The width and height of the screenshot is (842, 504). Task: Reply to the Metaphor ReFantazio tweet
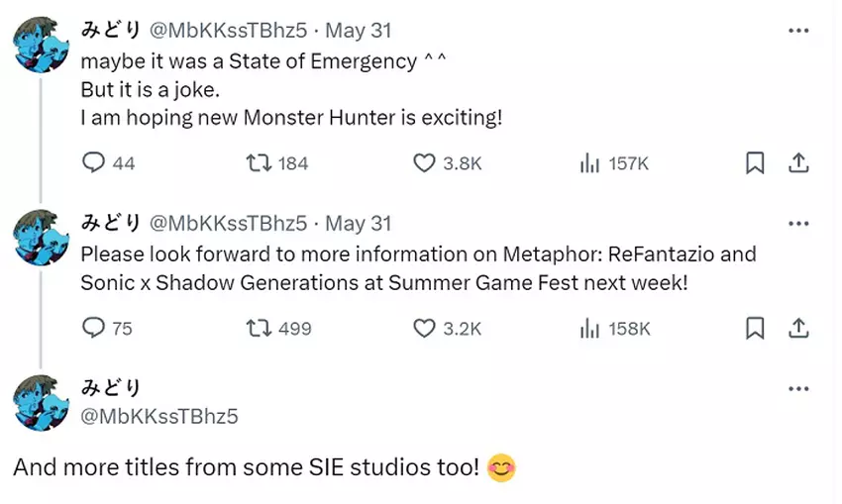(x=93, y=328)
